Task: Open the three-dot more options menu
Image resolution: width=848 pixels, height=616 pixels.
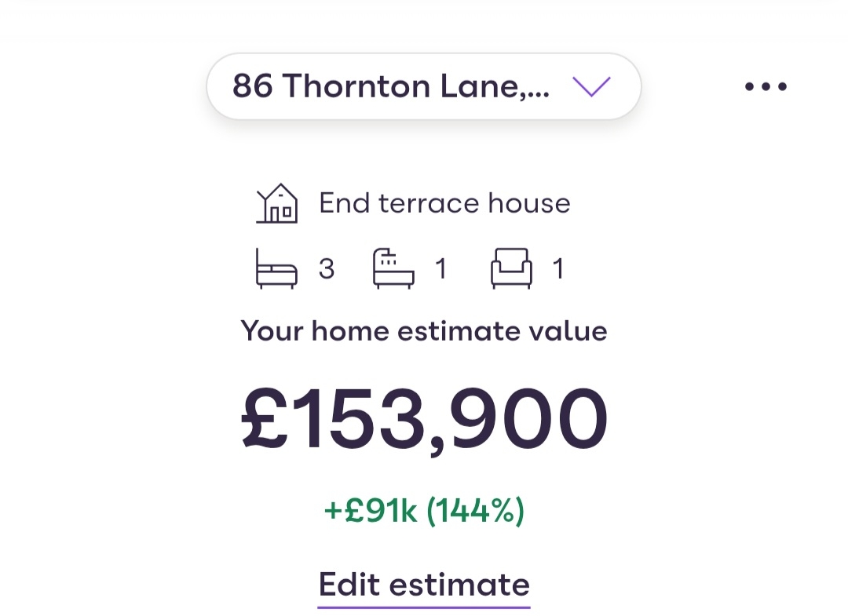Action: pos(766,87)
